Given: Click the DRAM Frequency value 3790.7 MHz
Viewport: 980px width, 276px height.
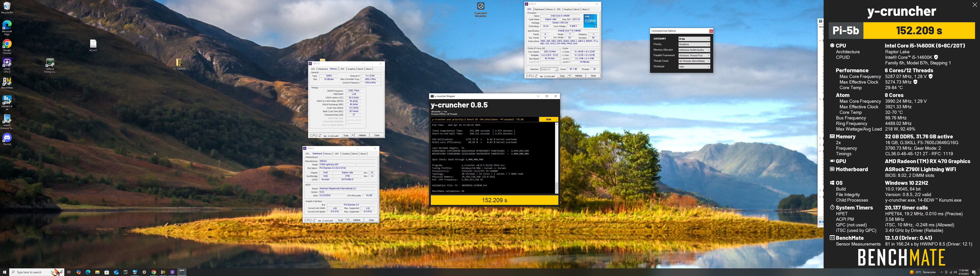Looking at the screenshot, I should tap(354, 91).
